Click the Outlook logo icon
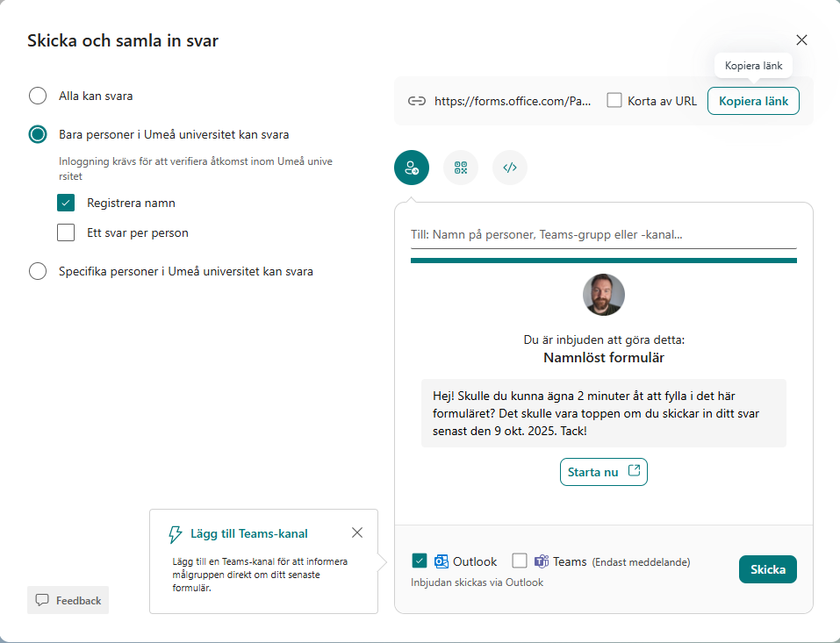Image resolution: width=840 pixels, height=643 pixels. [442, 561]
